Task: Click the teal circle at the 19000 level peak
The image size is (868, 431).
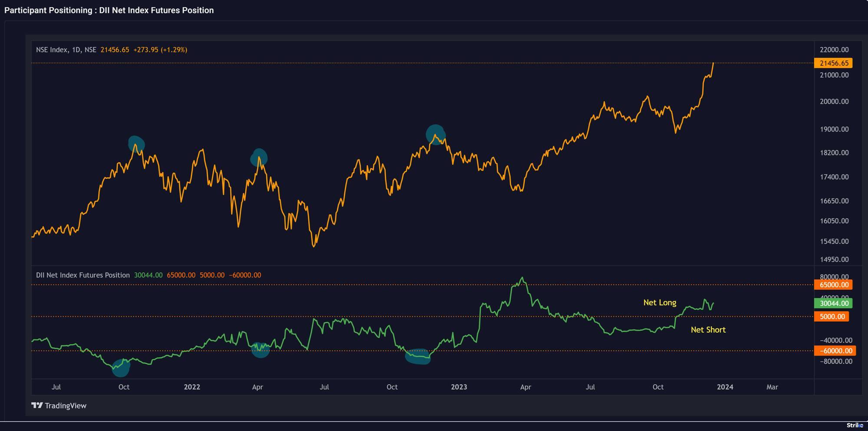Action: point(435,134)
